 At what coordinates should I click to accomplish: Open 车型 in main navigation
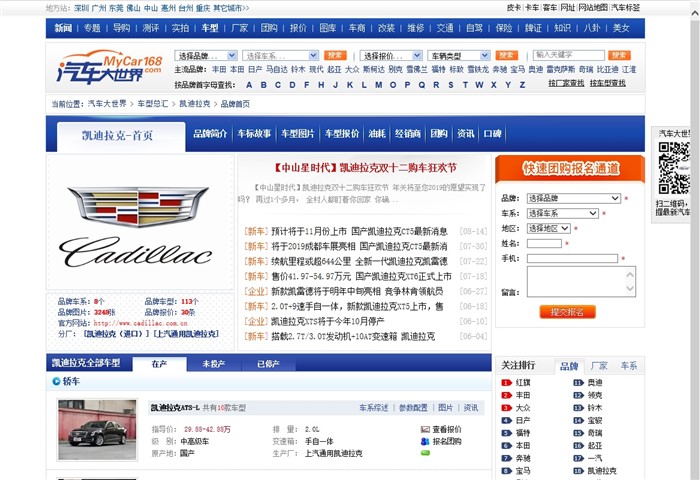click(210, 28)
